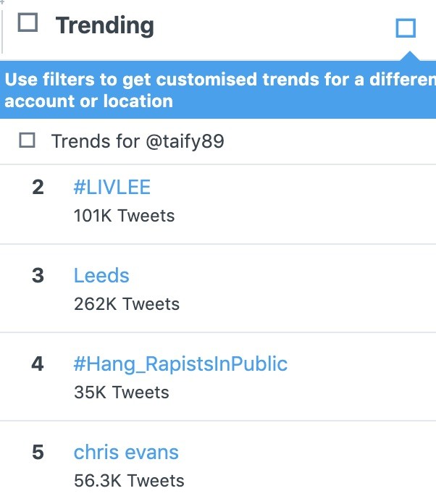Click rank number 3 beside Leeds
Screen dimensions: 436x504
click(38, 276)
